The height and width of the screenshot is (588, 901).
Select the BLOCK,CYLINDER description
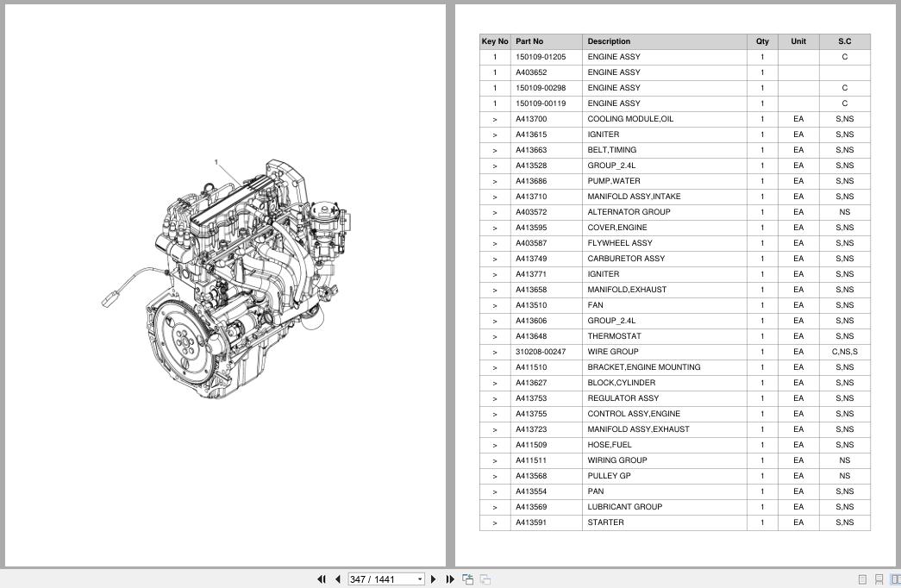coord(621,383)
